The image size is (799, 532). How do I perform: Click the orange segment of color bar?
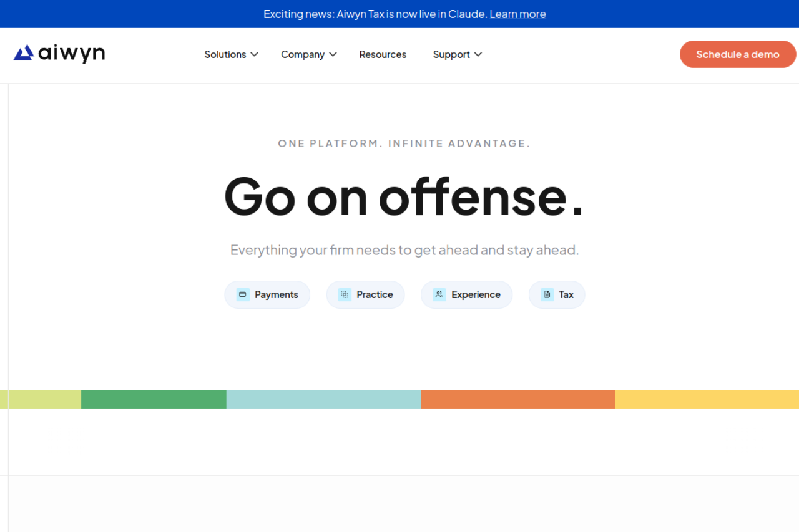[517, 399]
